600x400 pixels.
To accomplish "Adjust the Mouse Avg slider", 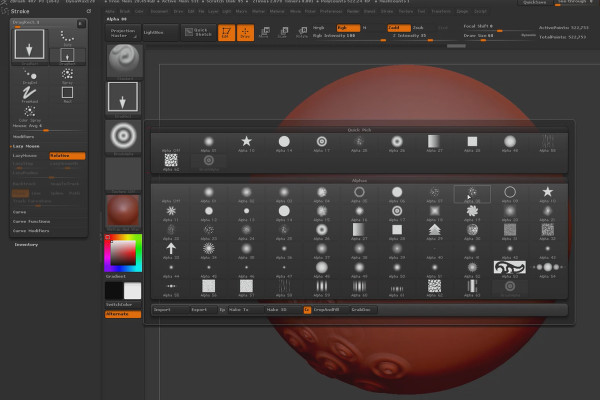I will click(x=49, y=128).
